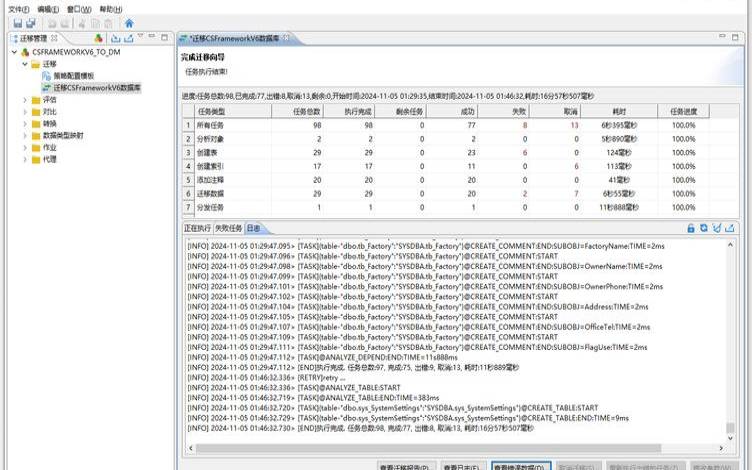Switch to the 正在执行 tab
The width and height of the screenshot is (752, 470).
[x=197, y=228]
